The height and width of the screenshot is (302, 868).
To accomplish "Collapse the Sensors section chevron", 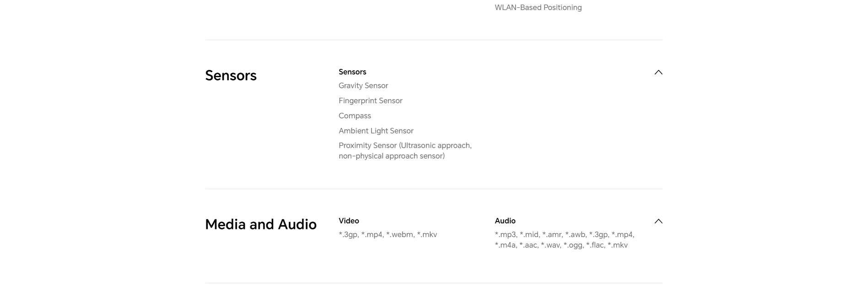I will click(658, 72).
